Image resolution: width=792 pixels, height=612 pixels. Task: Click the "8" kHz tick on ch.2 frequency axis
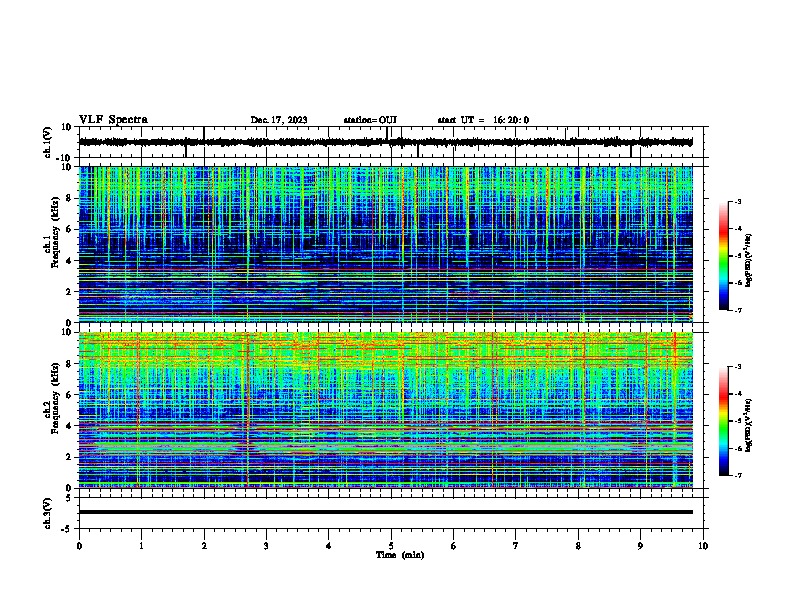(x=69, y=364)
